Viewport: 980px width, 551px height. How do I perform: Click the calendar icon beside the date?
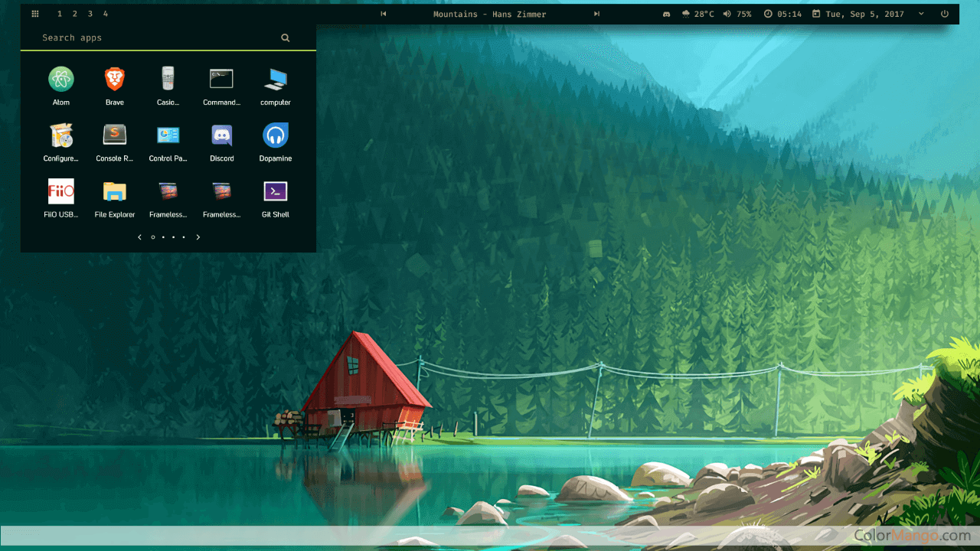point(816,14)
